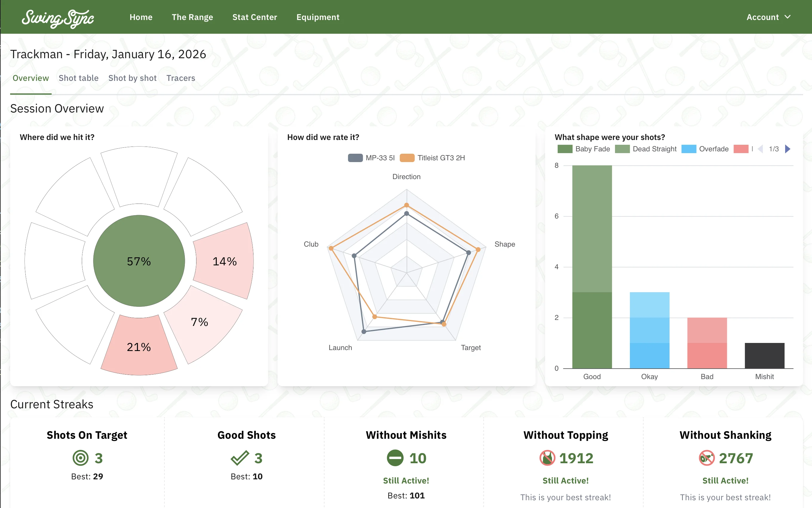Go to The Range page
Image resolution: width=812 pixels, height=508 pixels.
click(x=193, y=17)
